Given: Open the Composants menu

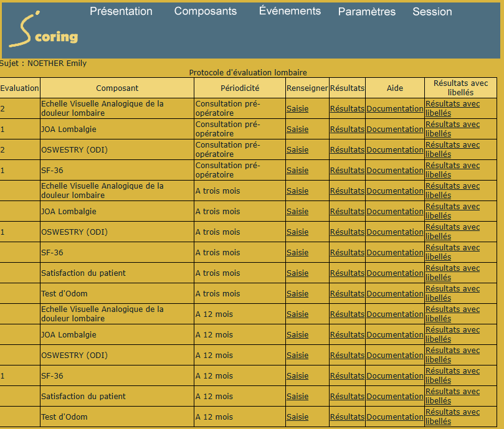Looking at the screenshot, I should [x=206, y=11].
